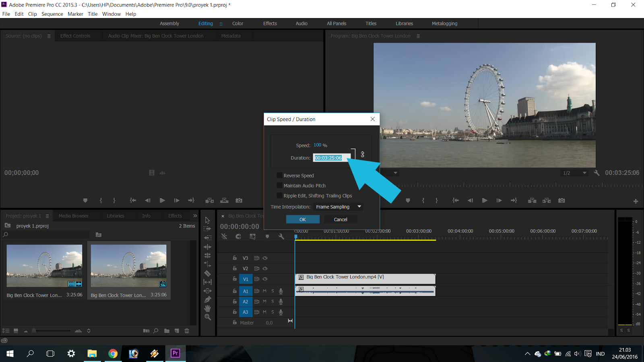
Task: Check Ripple Edit, Shifting Trailing Clips
Action: pos(279,195)
